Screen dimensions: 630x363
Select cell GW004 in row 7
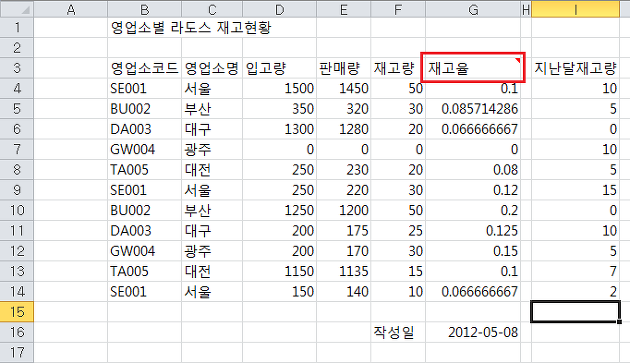click(x=145, y=149)
